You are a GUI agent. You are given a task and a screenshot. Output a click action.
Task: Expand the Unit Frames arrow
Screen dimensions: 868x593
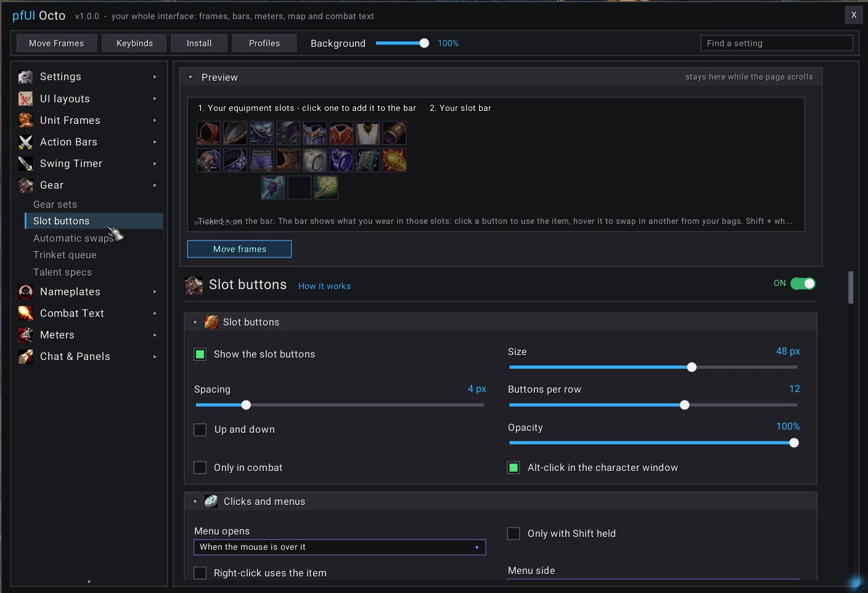click(x=155, y=121)
